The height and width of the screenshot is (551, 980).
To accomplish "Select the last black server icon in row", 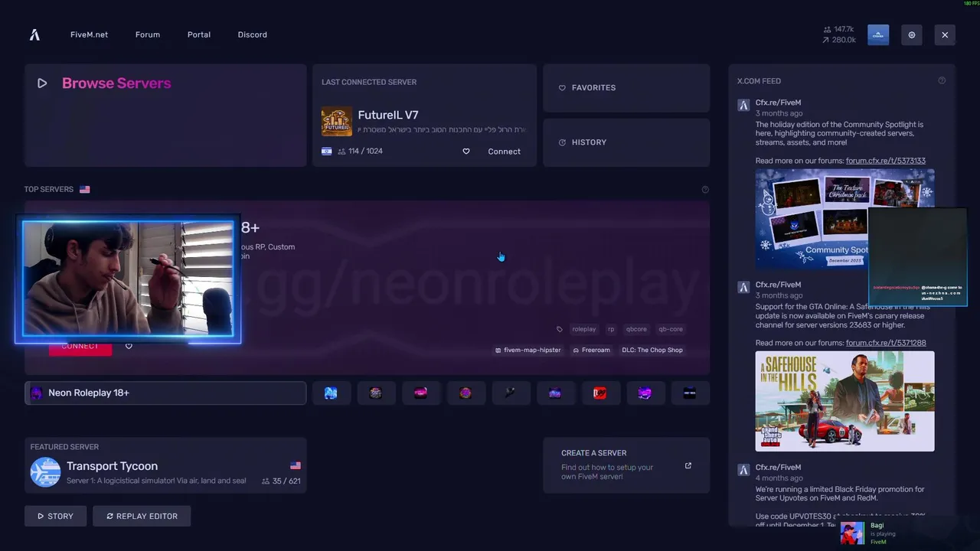I will coord(690,393).
